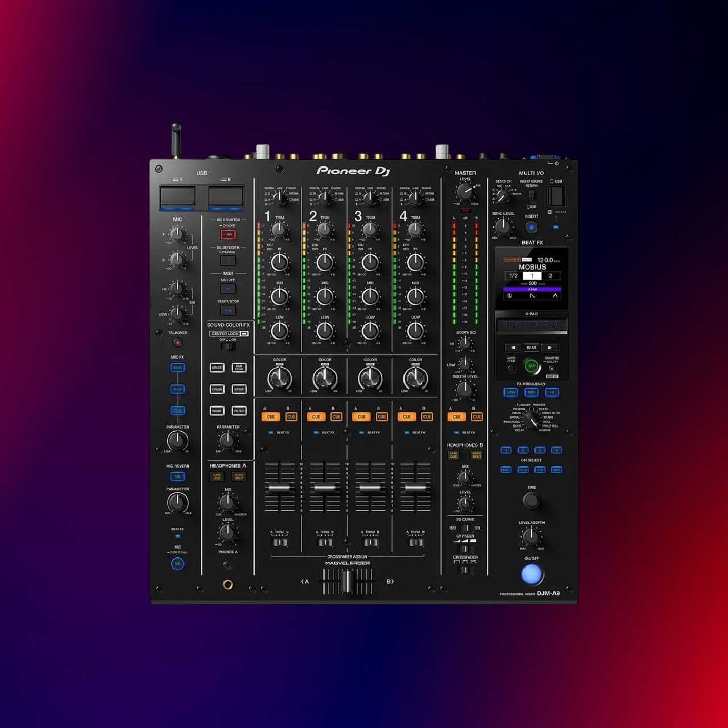Flip channel 2 crossfader assign switch
728x728 pixels.
pos(325,542)
